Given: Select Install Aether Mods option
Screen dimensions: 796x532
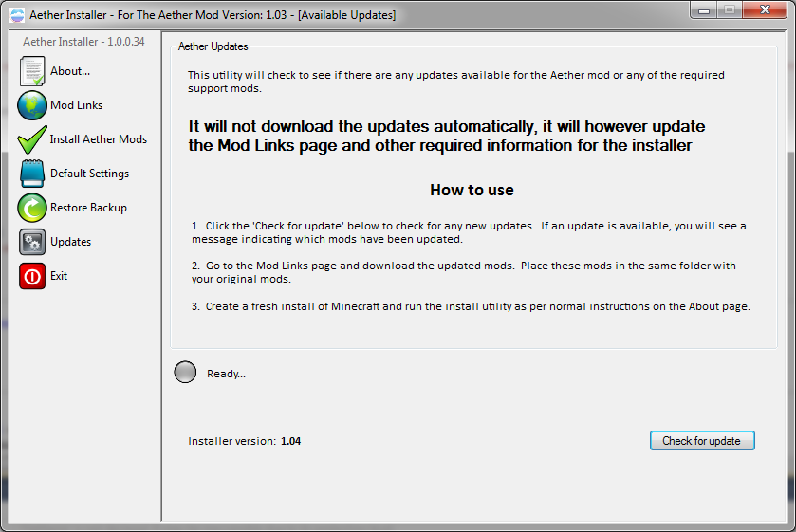Looking at the screenshot, I should 99,139.
